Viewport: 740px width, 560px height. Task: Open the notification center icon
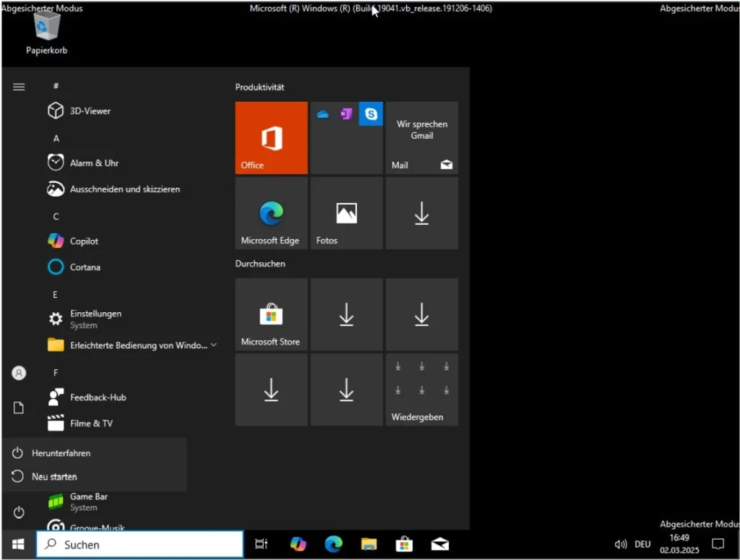coord(718,544)
